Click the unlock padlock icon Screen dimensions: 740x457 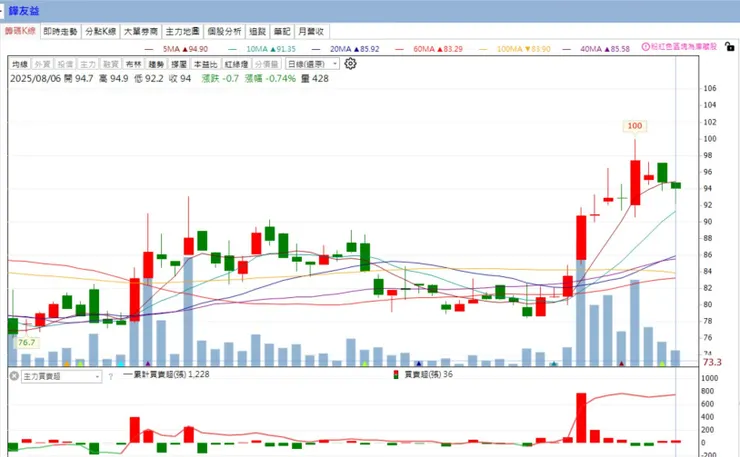pyautogui.click(x=730, y=47)
